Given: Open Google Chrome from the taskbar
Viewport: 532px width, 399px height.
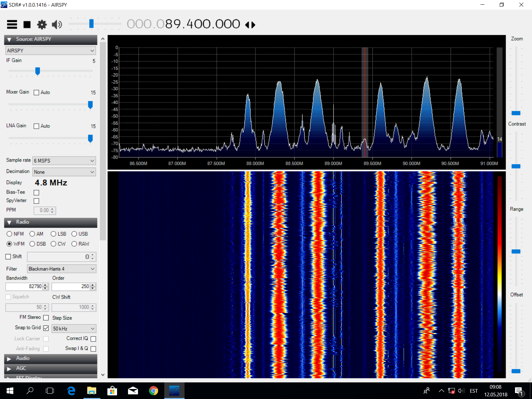Looking at the screenshot, I should click(x=153, y=391).
